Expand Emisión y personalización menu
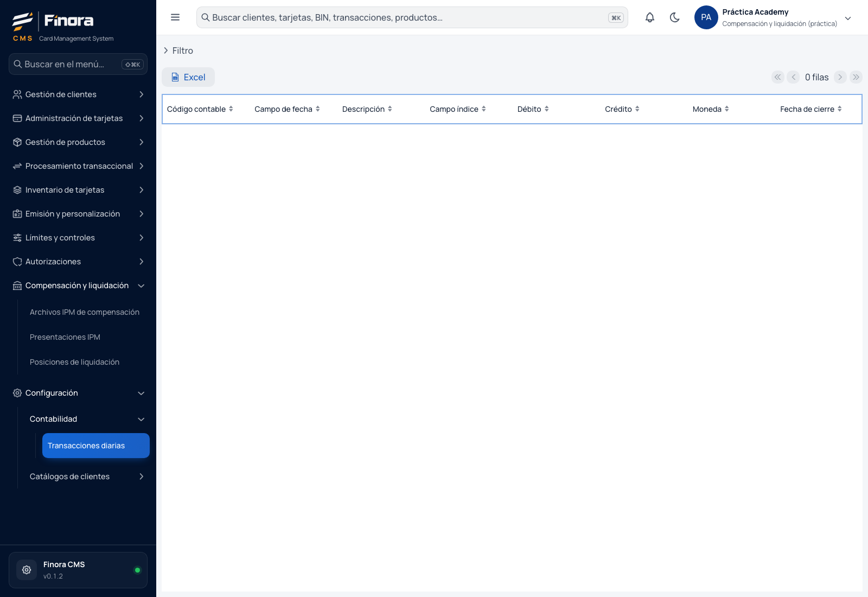The image size is (868, 597). point(78,214)
